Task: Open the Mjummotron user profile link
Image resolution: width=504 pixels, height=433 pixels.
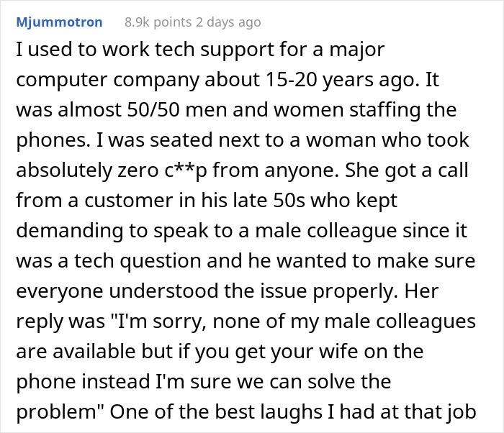Action: (59, 22)
